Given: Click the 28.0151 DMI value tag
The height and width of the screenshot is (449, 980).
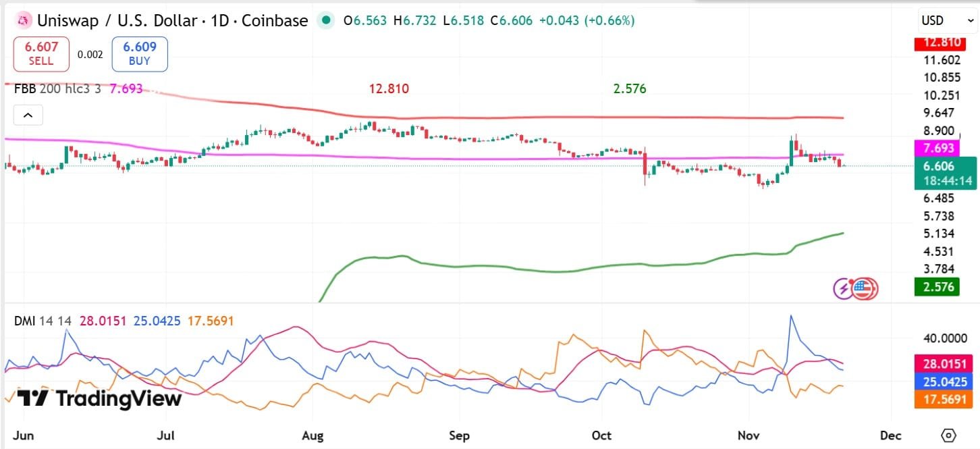Looking at the screenshot, I should pyautogui.click(x=943, y=364).
